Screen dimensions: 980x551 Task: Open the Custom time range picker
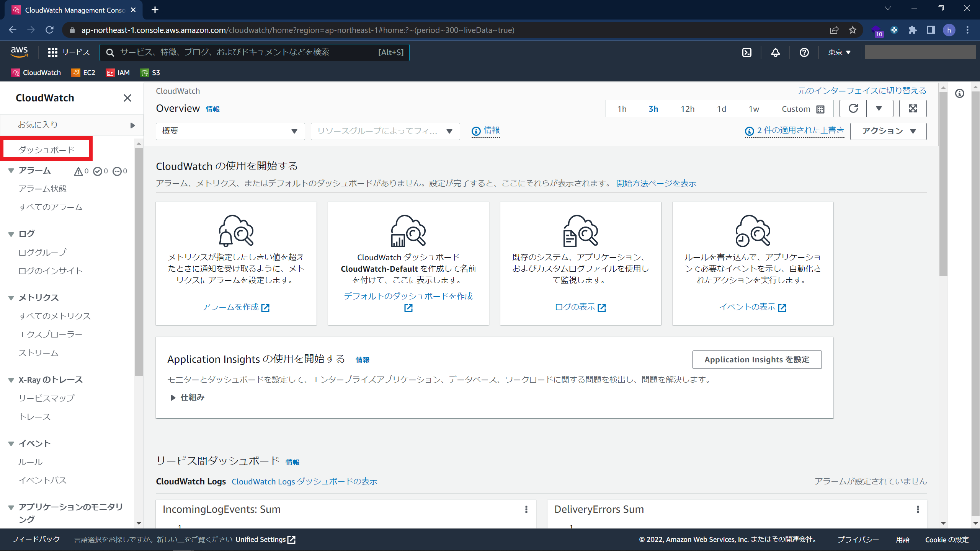pos(803,109)
